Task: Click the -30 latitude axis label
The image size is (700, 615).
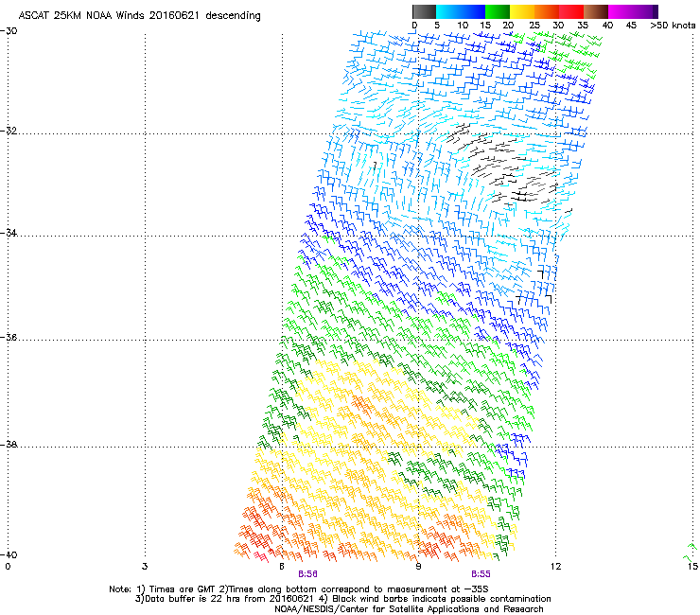Action: click(x=9, y=31)
